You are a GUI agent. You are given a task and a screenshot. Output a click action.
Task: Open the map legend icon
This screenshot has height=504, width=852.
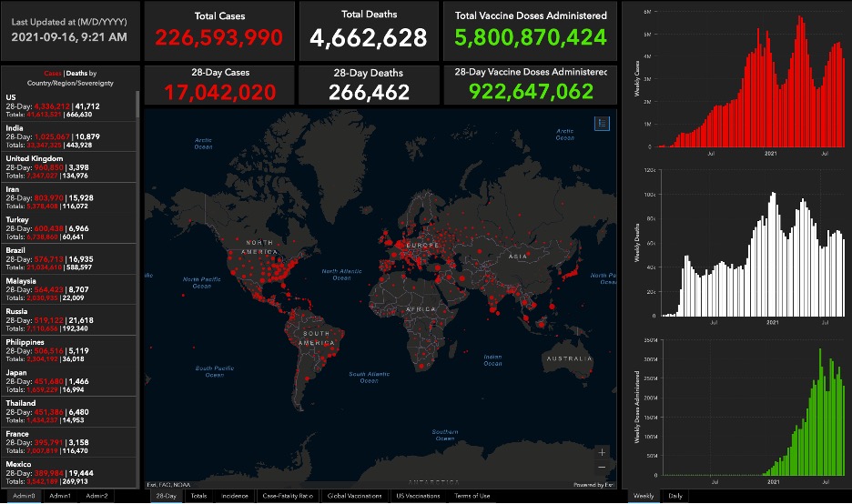tap(602, 124)
